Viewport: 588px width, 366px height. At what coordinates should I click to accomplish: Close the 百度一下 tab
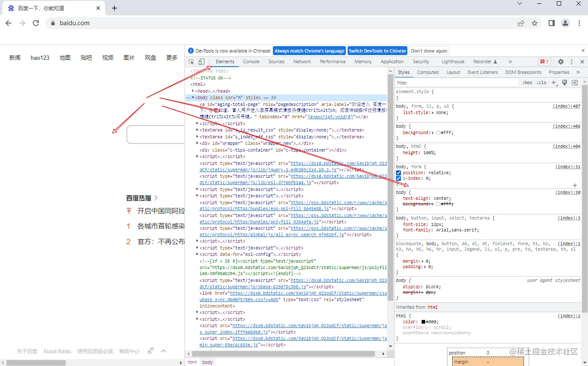coord(99,8)
